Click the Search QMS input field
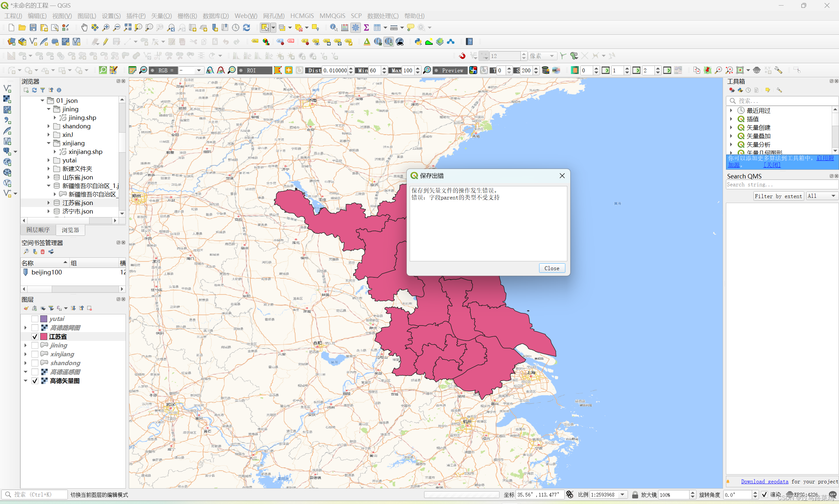This screenshot has width=839, height=504. [782, 185]
